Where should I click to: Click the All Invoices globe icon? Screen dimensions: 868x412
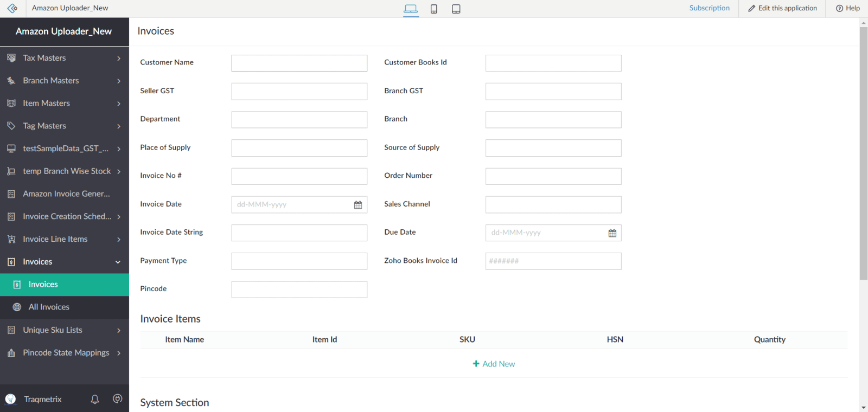(x=17, y=307)
